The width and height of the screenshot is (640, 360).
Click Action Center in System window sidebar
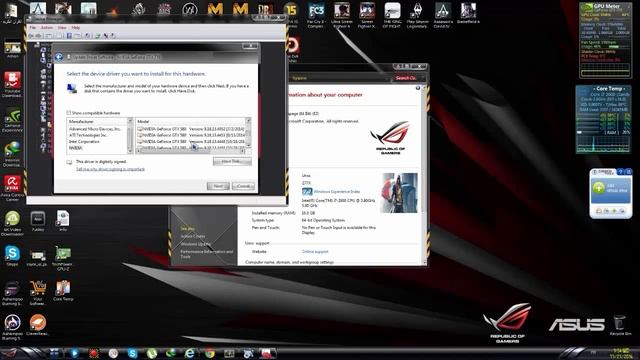[x=193, y=236]
